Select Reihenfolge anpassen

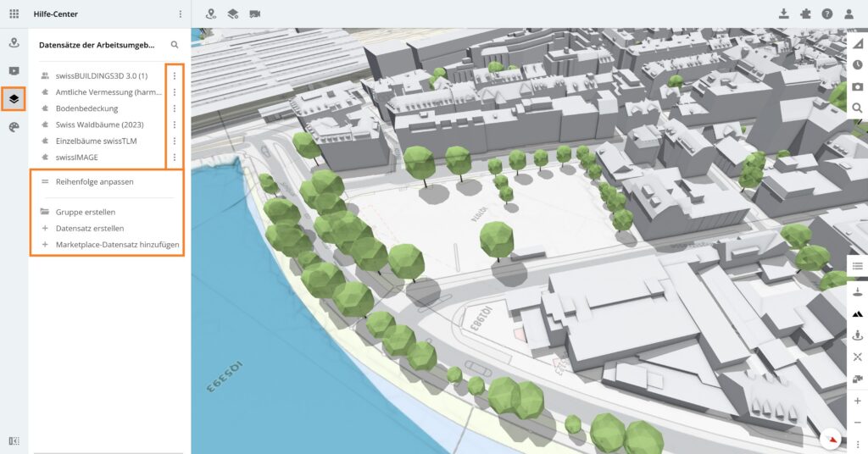tap(94, 181)
